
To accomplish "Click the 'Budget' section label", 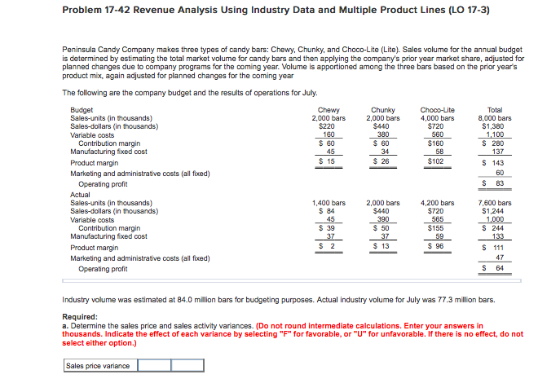I will [82, 110].
